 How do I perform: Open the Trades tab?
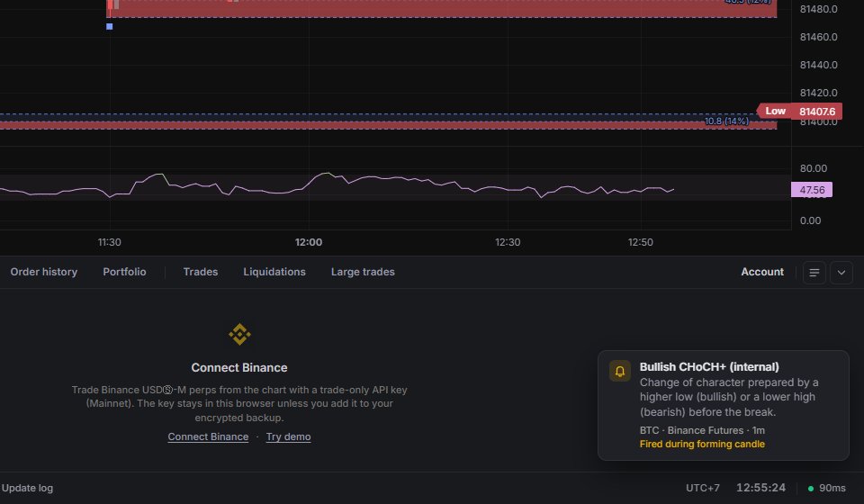(201, 272)
